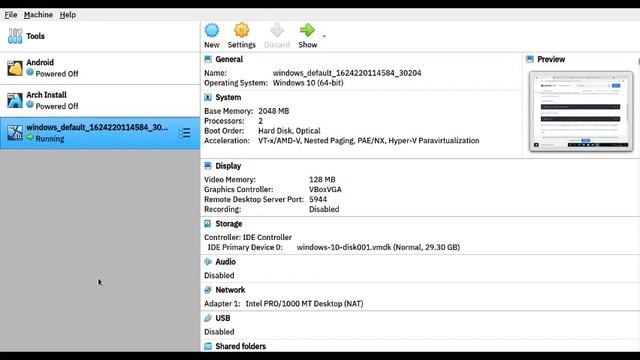Click the Hard Disk, Optical boot order
Viewport: 640px width, 360px height.
[x=289, y=131]
